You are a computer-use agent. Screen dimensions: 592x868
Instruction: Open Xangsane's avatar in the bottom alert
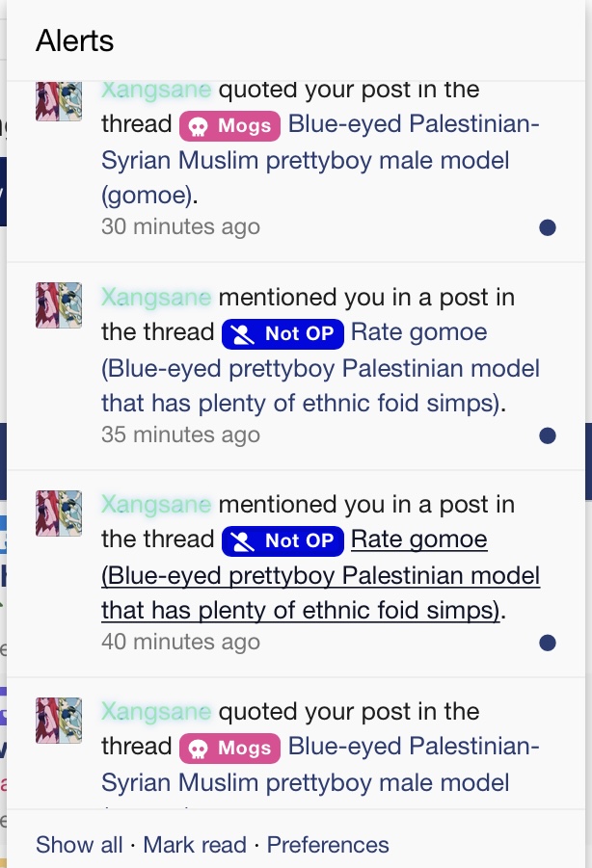59,720
